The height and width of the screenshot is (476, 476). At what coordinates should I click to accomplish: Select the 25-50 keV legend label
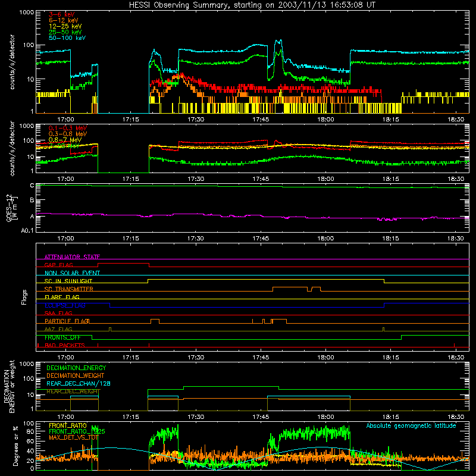(65, 32)
